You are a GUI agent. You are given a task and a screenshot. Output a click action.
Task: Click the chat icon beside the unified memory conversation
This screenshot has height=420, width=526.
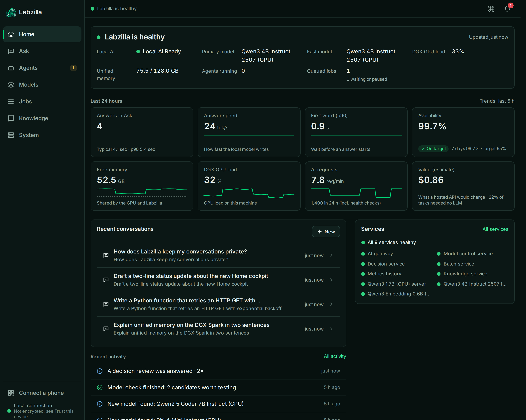[x=106, y=329]
